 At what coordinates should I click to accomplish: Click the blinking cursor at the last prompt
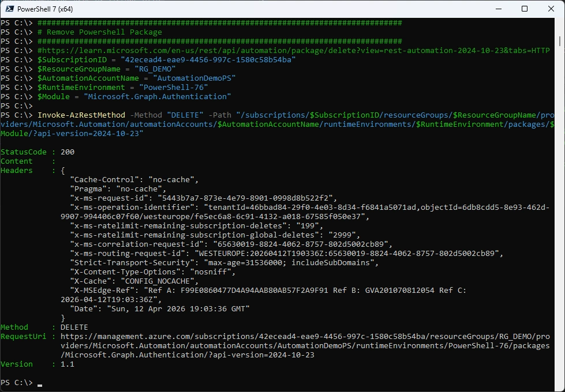click(40, 384)
